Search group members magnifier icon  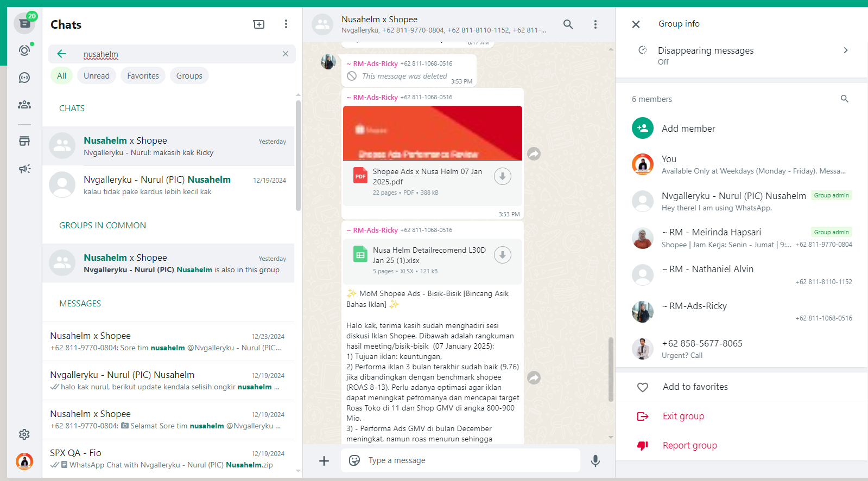pos(845,99)
